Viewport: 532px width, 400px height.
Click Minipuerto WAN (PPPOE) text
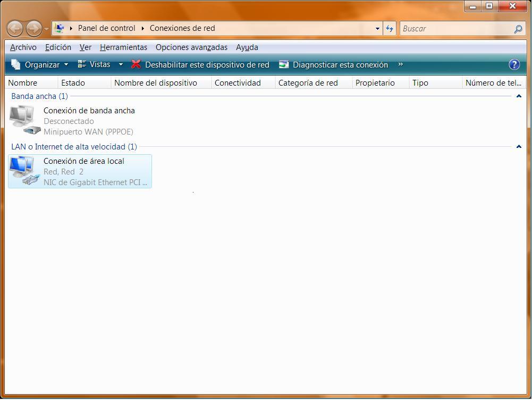pyautogui.click(x=88, y=132)
